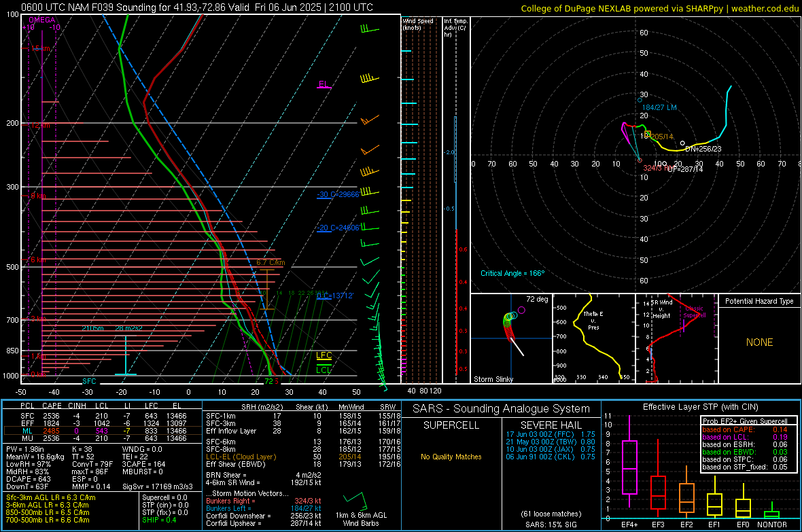Click the Effective Layer STP (with CIN) title
802x532 pixels.
pyautogui.click(x=700, y=407)
